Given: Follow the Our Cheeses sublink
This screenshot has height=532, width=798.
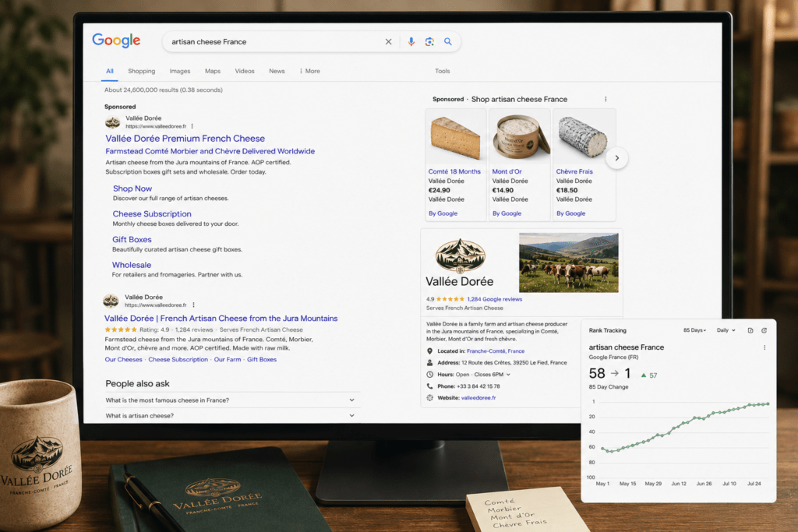Looking at the screenshot, I should (x=124, y=359).
